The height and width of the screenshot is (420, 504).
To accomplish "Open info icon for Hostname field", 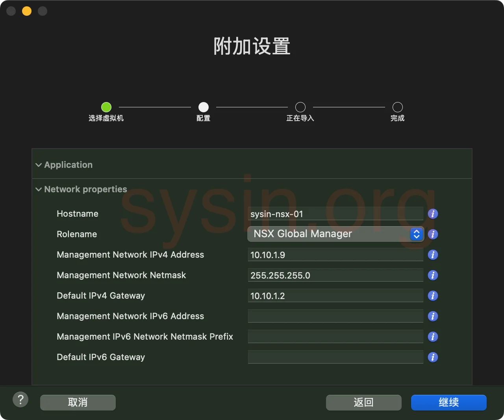I will [x=433, y=214].
